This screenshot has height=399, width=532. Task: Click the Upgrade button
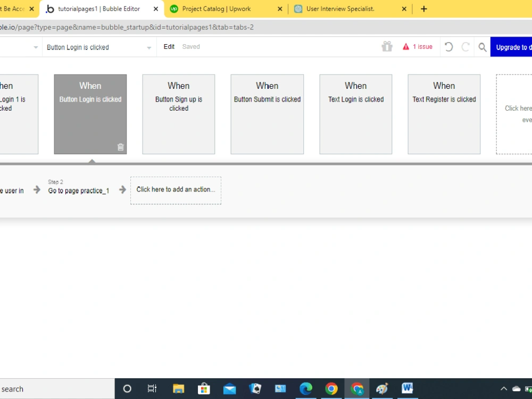pos(512,47)
